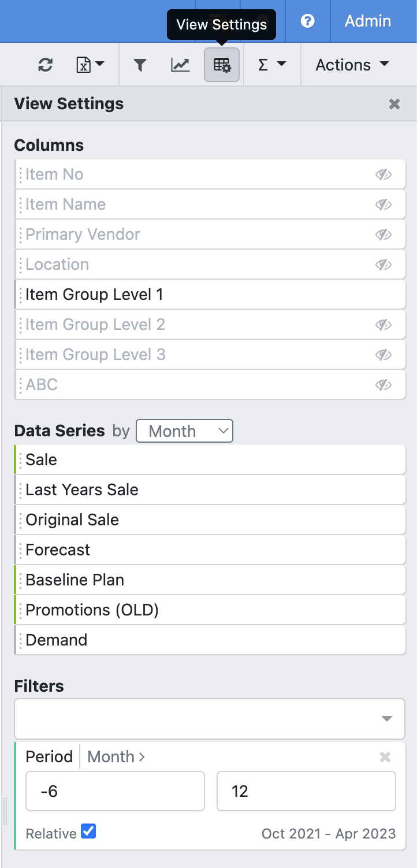Show the hidden Item No column

384,175
